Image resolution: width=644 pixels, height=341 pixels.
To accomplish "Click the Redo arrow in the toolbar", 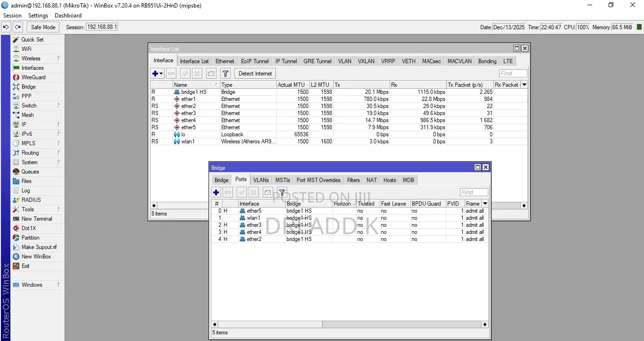I will [x=17, y=27].
